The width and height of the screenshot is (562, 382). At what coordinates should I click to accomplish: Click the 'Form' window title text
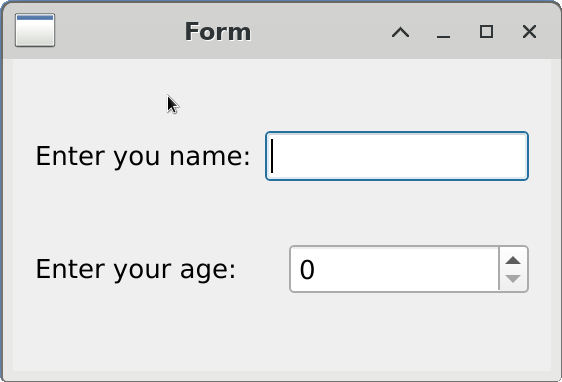coord(218,32)
